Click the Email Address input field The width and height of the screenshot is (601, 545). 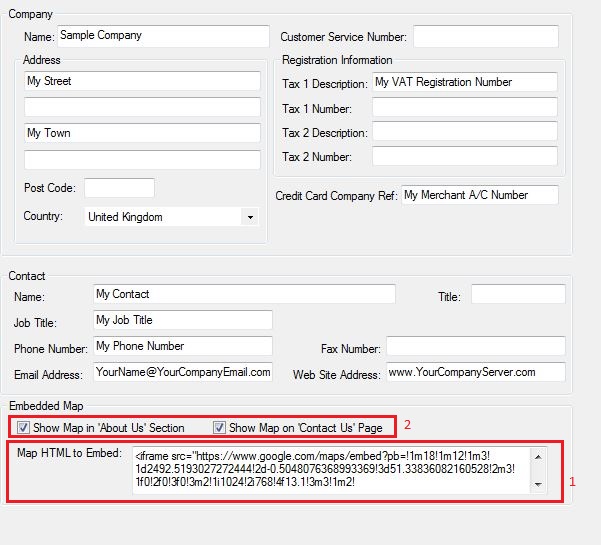pos(182,372)
